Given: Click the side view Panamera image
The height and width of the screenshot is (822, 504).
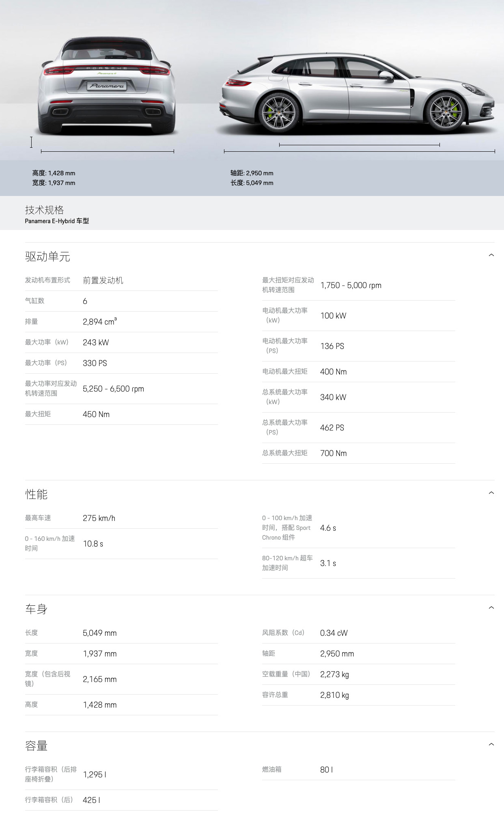Looking at the screenshot, I should click(358, 93).
